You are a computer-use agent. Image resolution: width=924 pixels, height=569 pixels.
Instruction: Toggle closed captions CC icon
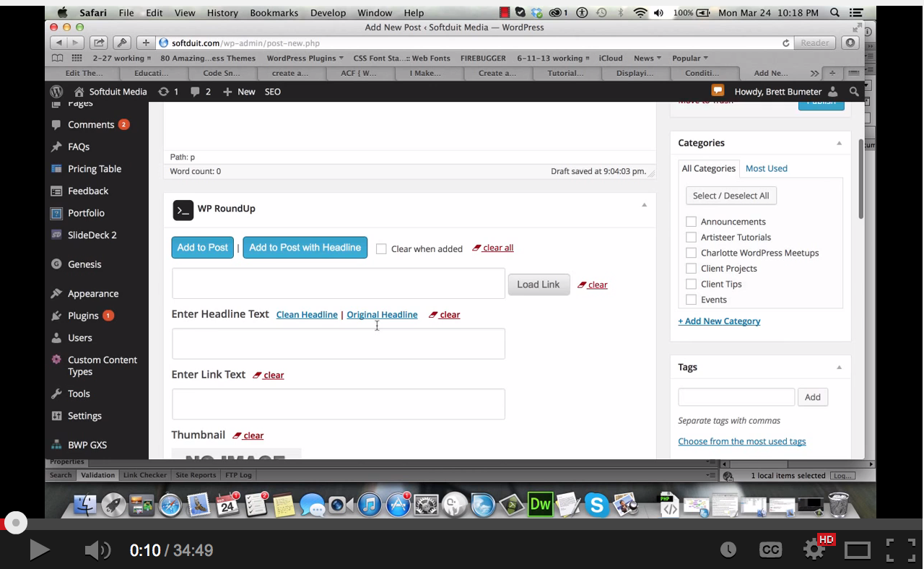[771, 550]
